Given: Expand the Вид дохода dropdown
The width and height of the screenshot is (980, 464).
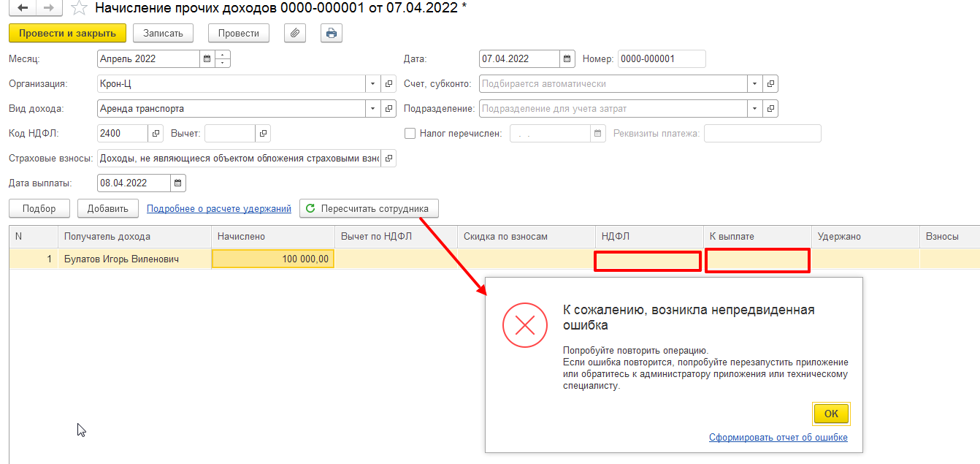Looking at the screenshot, I should [372, 109].
